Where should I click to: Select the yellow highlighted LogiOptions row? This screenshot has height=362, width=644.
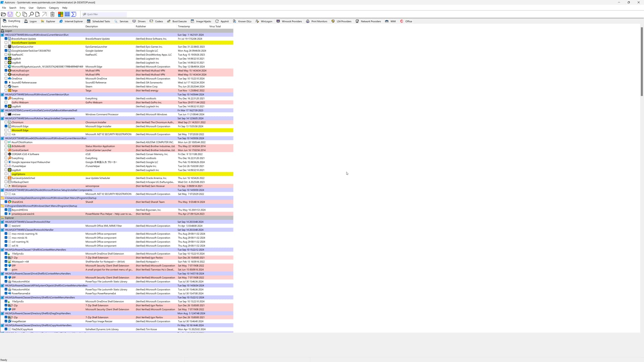[18, 174]
